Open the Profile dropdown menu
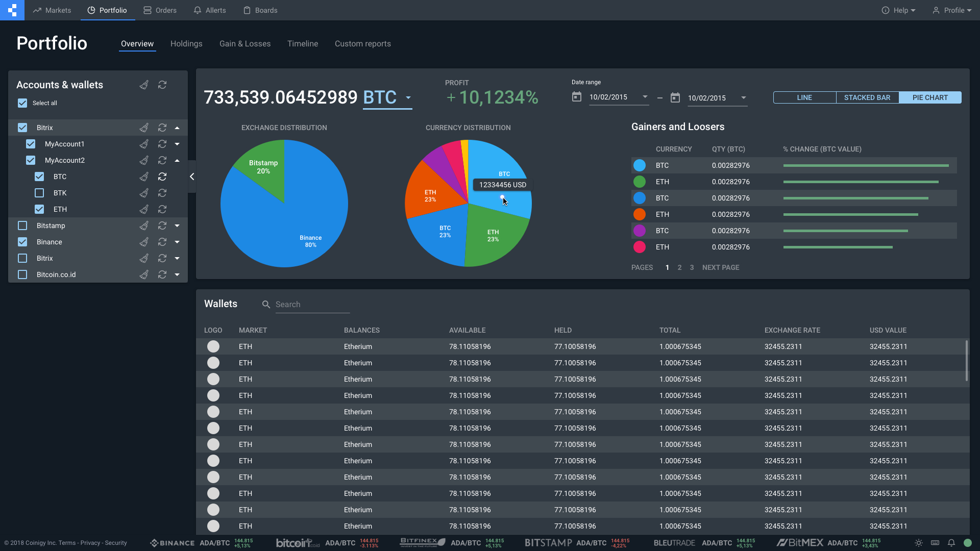 (x=952, y=10)
